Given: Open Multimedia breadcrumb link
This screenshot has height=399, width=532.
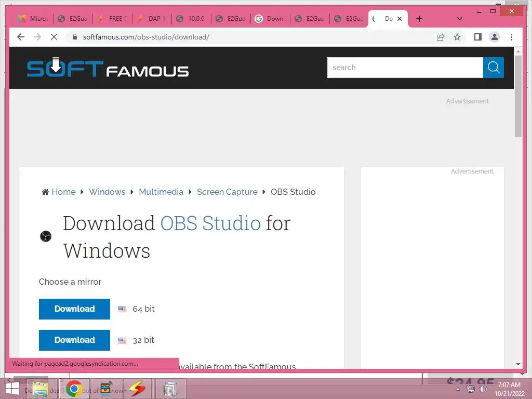Looking at the screenshot, I should point(161,192).
